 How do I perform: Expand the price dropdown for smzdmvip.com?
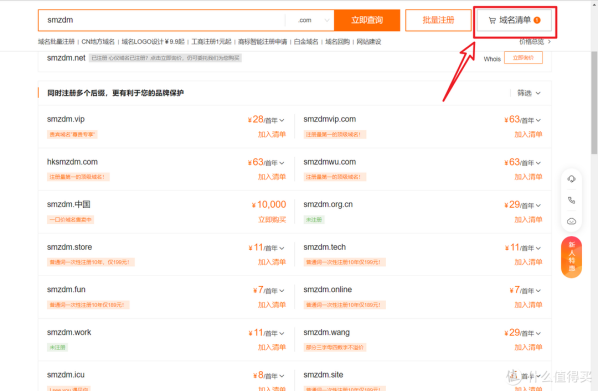point(538,120)
